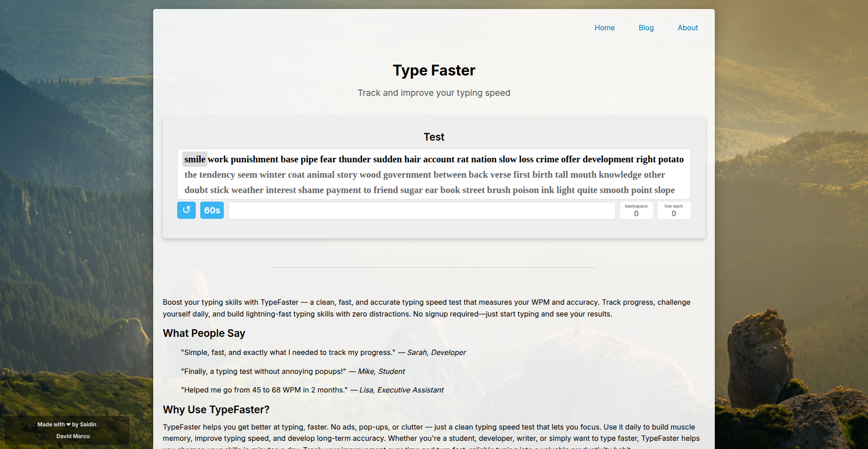The image size is (868, 449).
Task: Open the About page link
Action: click(688, 28)
